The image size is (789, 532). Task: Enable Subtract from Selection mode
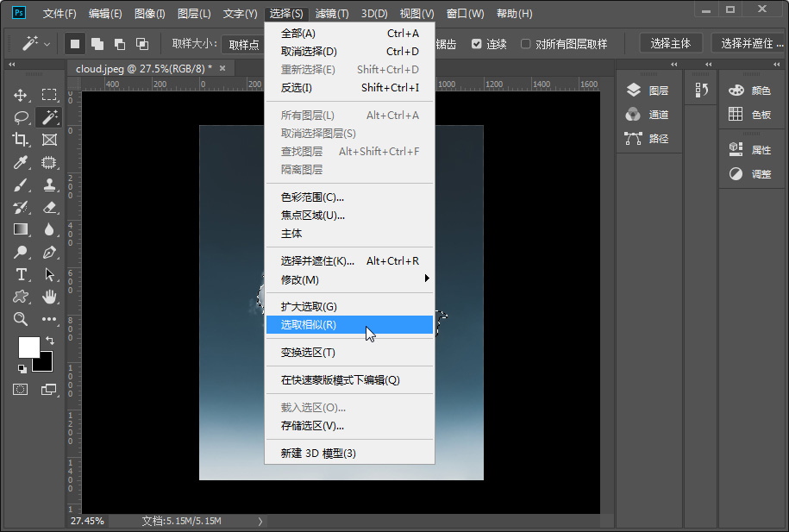pos(120,44)
